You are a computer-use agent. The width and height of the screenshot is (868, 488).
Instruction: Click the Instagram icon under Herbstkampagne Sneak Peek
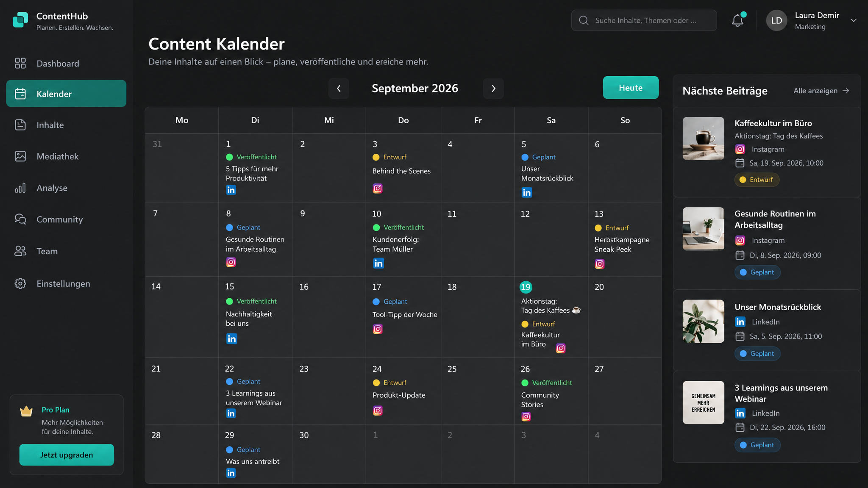[x=600, y=264]
